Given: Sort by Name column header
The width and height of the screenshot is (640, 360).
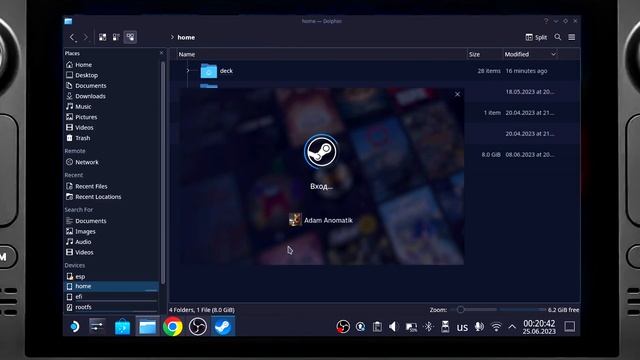Looking at the screenshot, I should (x=187, y=54).
